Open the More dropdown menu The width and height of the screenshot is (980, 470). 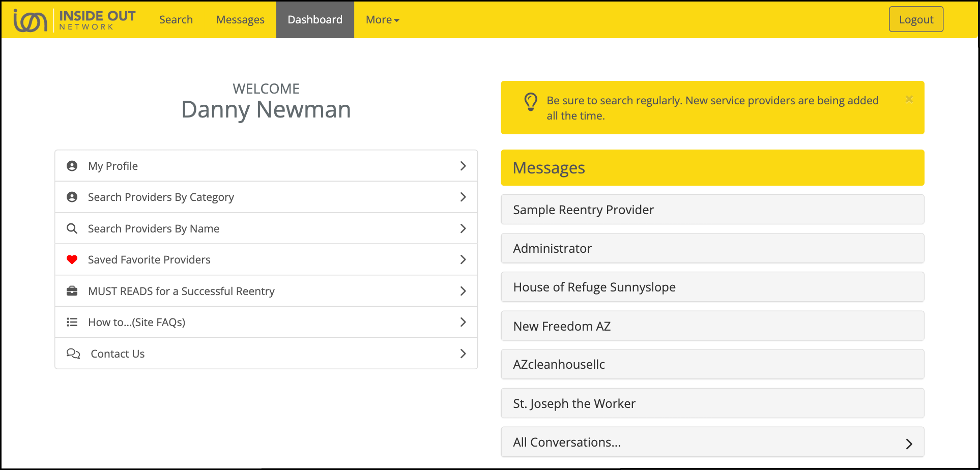click(x=382, y=20)
